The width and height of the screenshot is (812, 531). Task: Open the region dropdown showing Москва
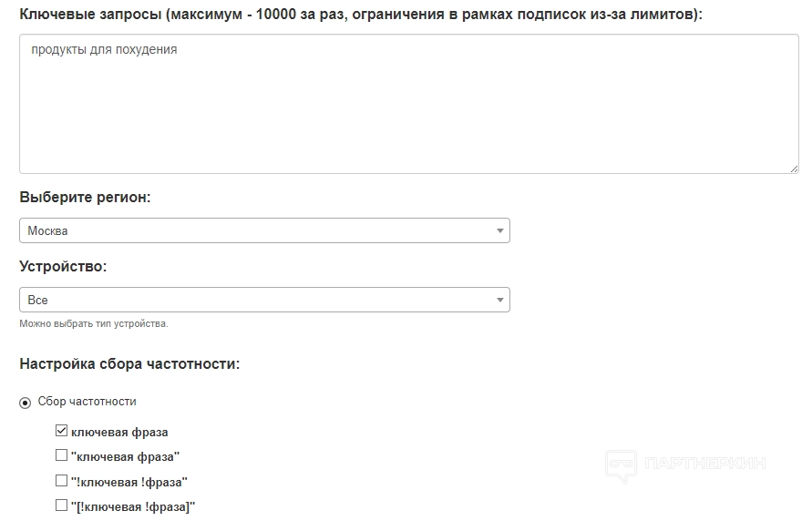pyautogui.click(x=264, y=231)
